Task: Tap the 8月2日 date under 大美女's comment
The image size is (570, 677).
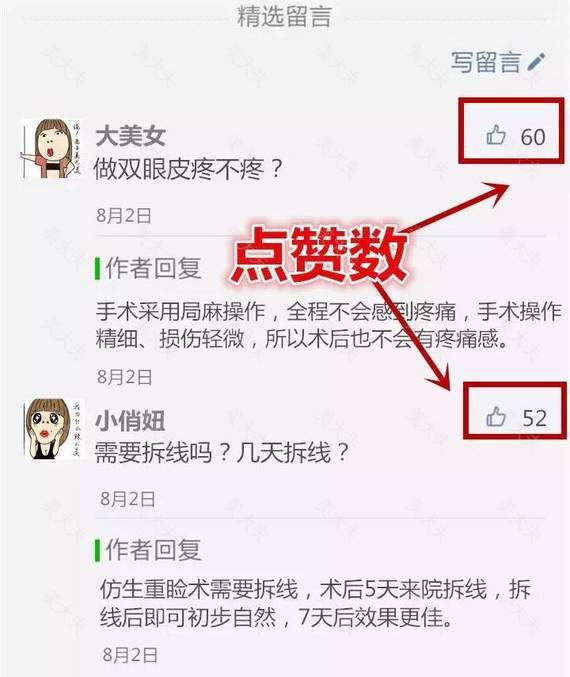Action: tap(124, 215)
